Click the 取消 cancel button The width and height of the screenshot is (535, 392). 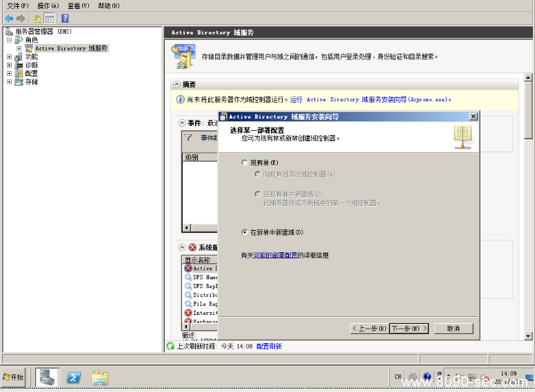point(454,328)
